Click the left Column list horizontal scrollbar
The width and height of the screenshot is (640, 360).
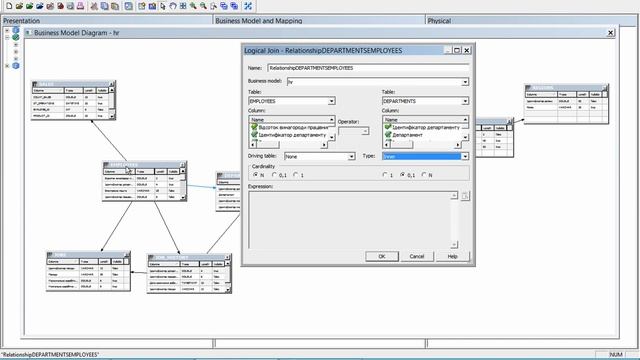pos(289,145)
